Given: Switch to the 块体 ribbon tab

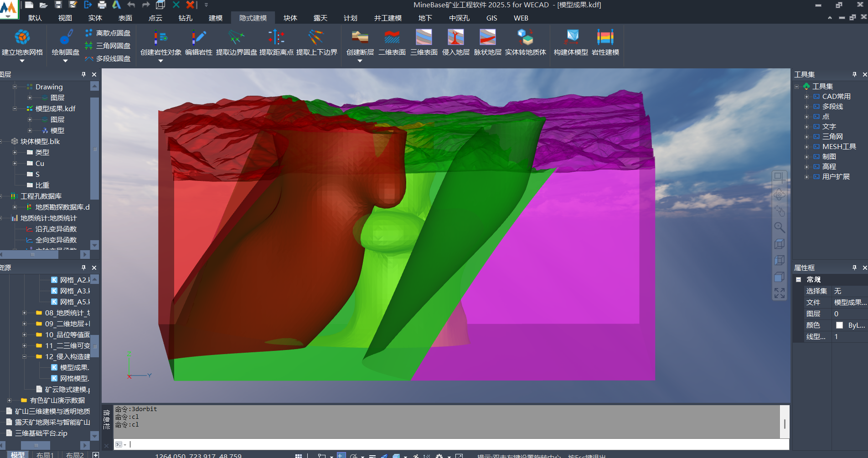Looking at the screenshot, I should click(290, 18).
